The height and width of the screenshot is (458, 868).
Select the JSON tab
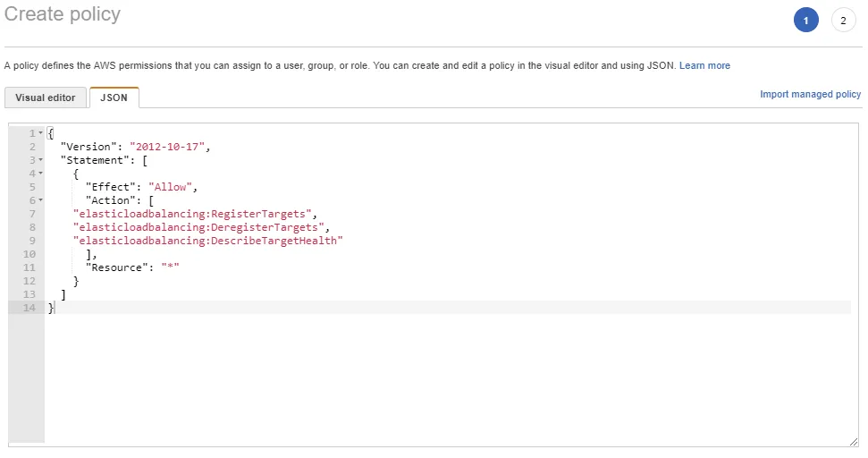114,98
